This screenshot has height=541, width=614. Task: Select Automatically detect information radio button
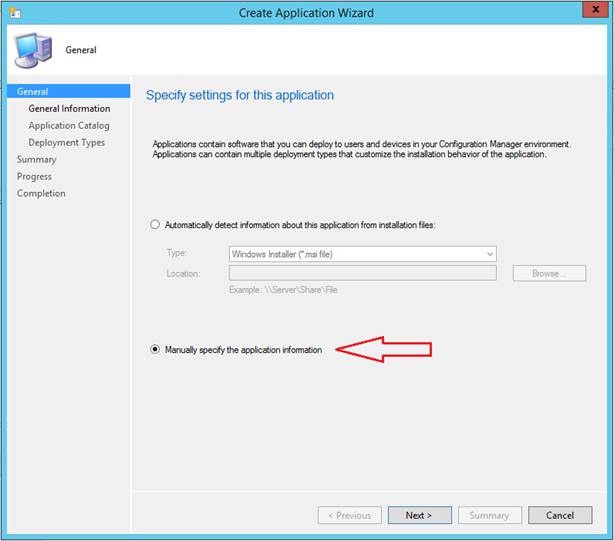tap(155, 224)
